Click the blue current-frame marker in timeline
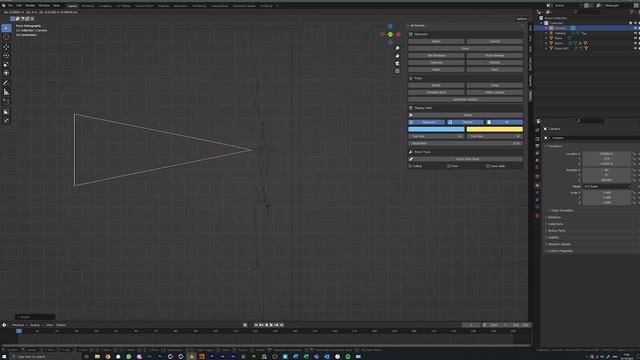 pos(19,331)
